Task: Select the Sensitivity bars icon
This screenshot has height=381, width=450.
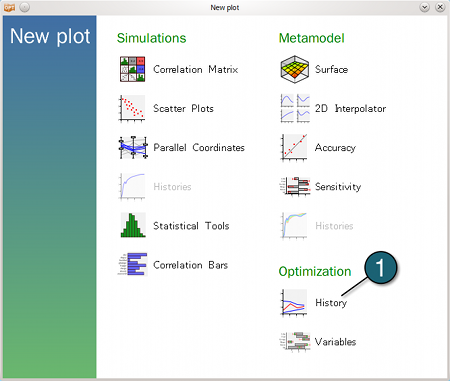Action: pyautogui.click(x=295, y=186)
